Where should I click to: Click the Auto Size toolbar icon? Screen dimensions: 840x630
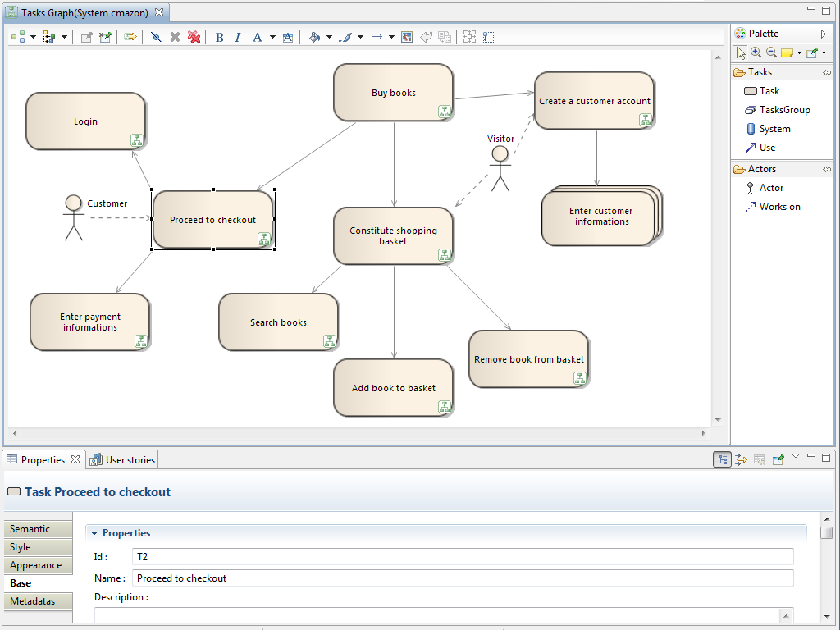469,37
